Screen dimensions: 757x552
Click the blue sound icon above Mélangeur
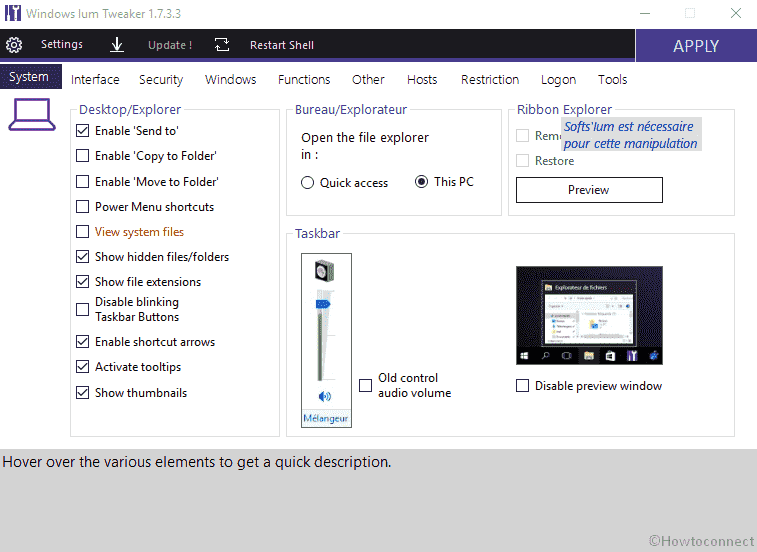point(325,396)
